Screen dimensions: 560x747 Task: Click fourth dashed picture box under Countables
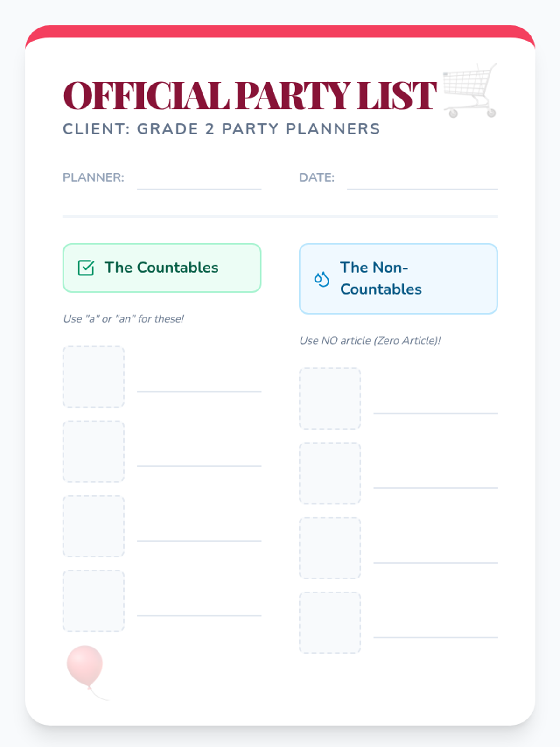(94, 601)
